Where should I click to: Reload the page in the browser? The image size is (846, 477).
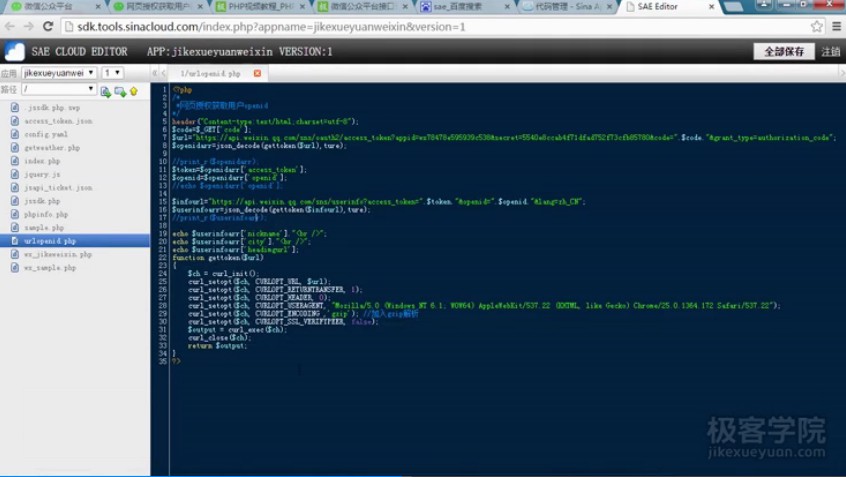click(48, 26)
